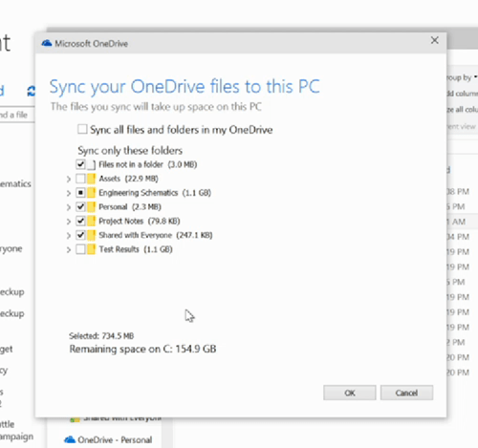Expand the Test Results folder
Screen dimensions: 478x448
pos(68,249)
